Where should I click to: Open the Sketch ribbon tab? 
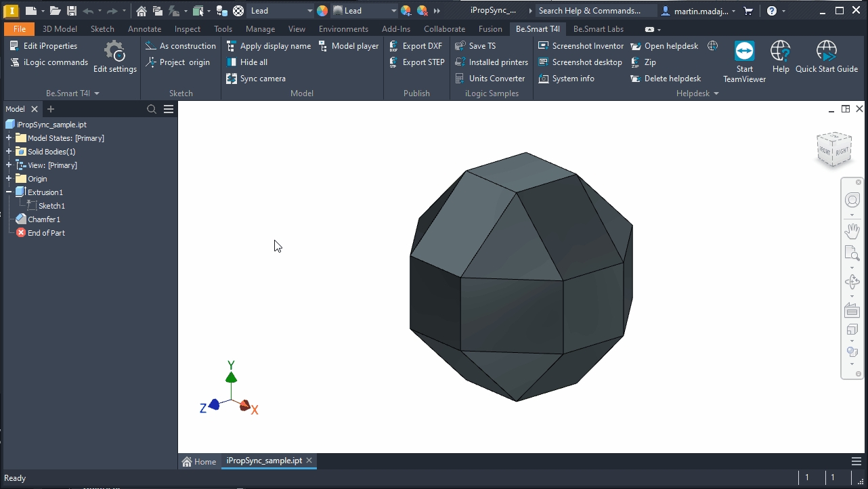click(x=102, y=29)
